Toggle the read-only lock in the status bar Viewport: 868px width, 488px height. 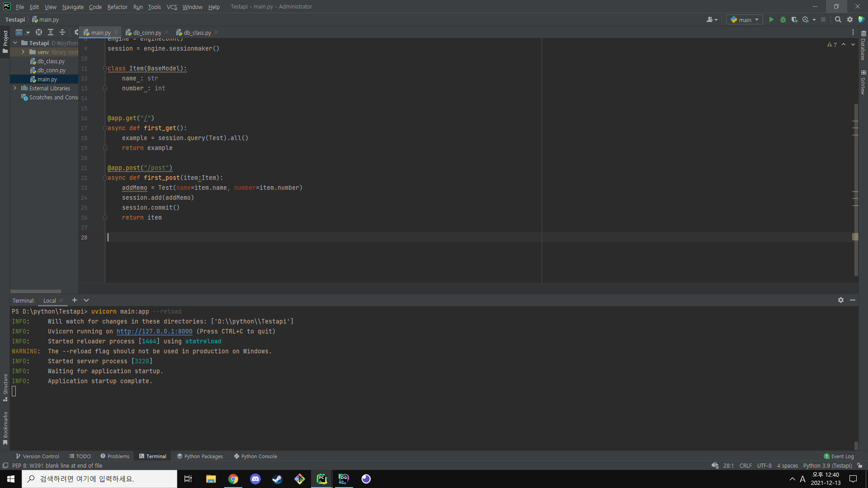click(860, 465)
